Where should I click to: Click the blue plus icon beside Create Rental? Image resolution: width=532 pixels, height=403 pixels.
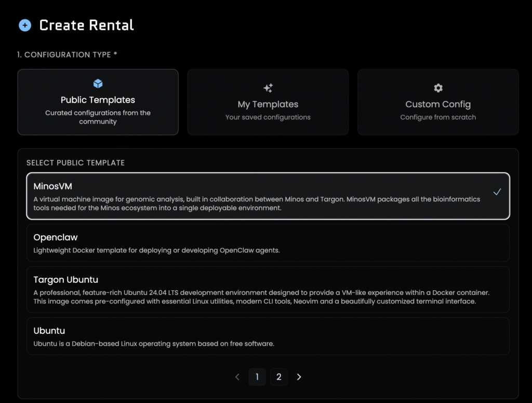tap(25, 25)
